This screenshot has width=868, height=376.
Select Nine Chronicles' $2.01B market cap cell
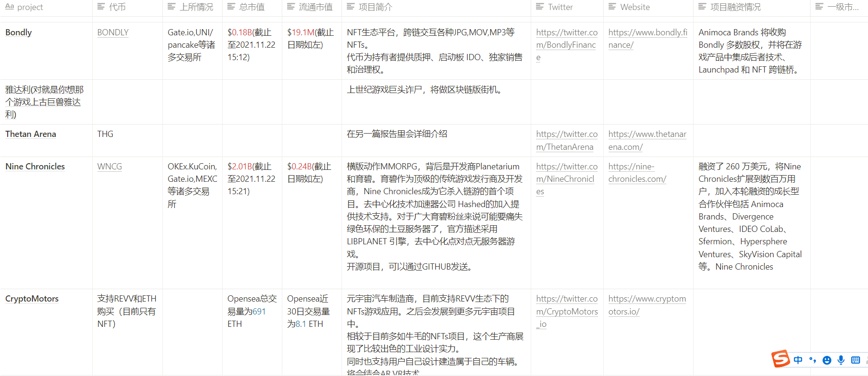point(252,223)
